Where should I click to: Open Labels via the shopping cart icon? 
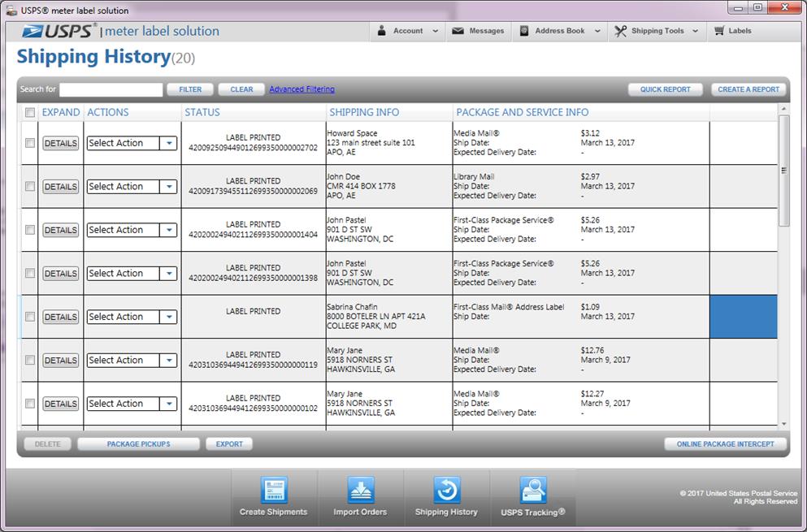click(719, 31)
